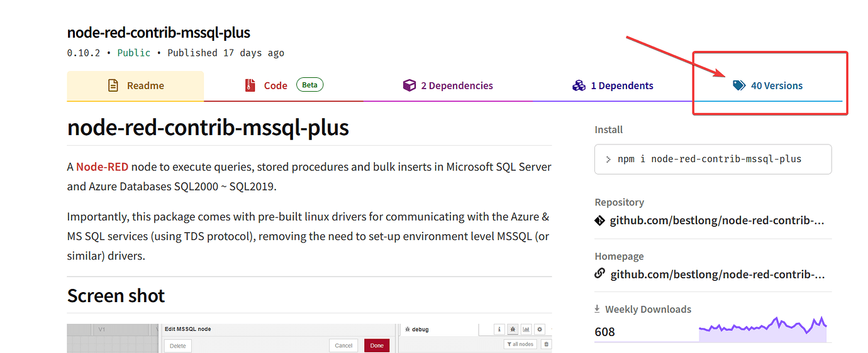Image resolution: width=868 pixels, height=353 pixels.
Task: Click the Dependents cubes icon
Action: [579, 85]
